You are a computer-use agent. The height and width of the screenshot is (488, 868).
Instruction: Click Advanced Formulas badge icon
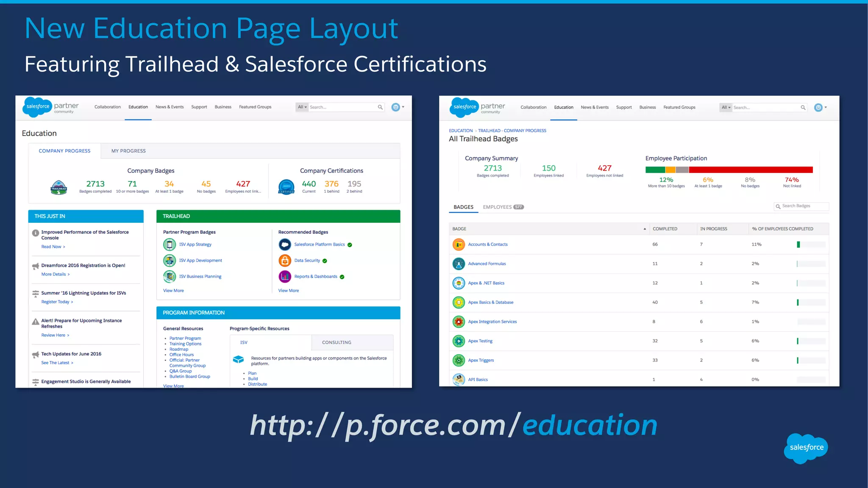(x=459, y=264)
